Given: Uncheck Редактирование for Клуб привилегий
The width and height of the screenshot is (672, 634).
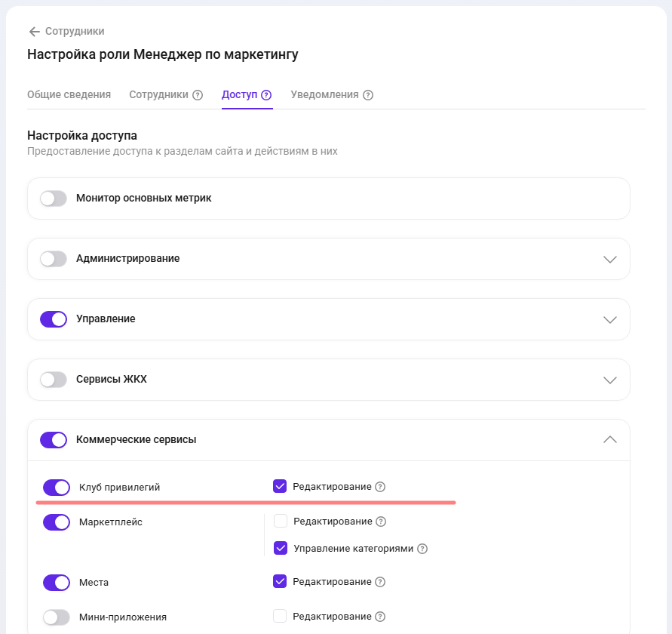Looking at the screenshot, I should point(280,487).
